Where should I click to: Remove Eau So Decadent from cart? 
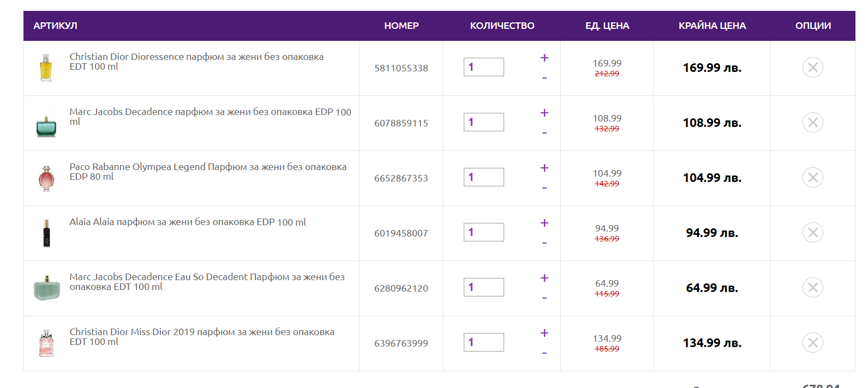pyautogui.click(x=812, y=288)
